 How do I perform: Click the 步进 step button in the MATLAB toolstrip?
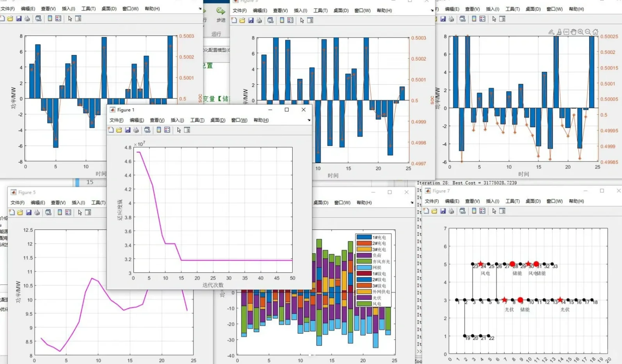[221, 14]
